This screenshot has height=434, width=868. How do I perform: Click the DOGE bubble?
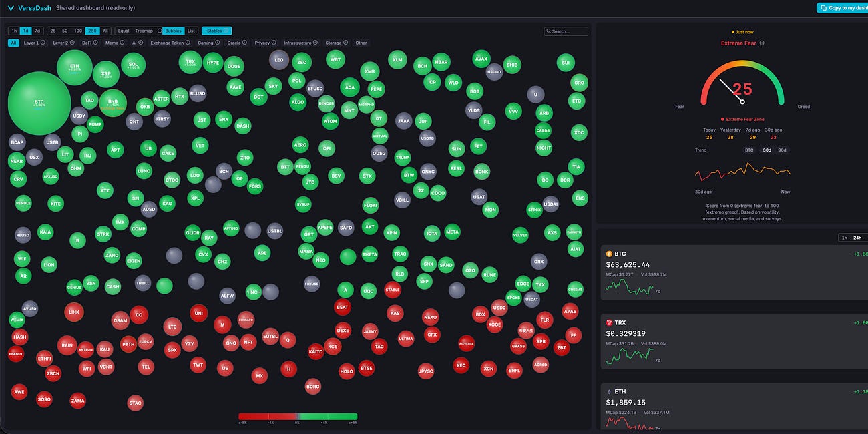(234, 66)
